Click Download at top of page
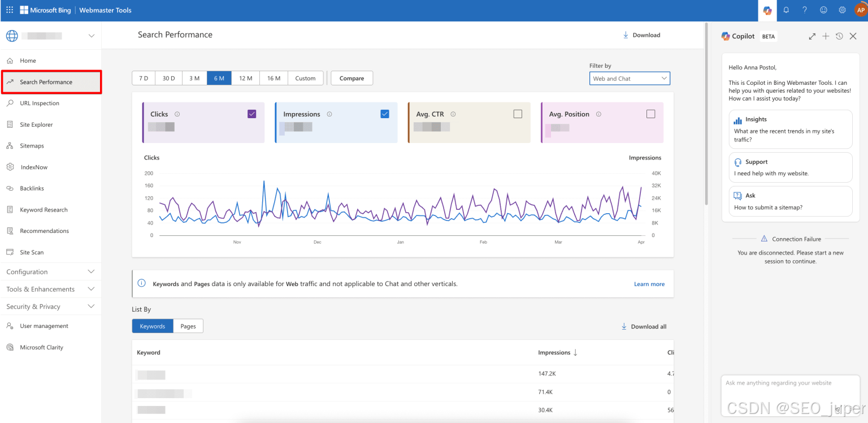Viewport: 868px width, 423px height. click(x=641, y=35)
